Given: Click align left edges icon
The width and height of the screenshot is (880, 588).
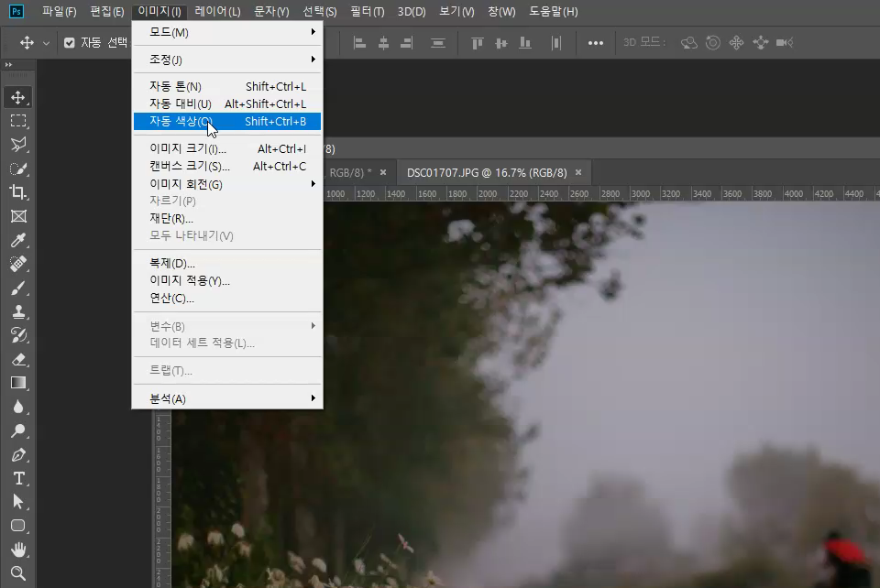Looking at the screenshot, I should (x=359, y=43).
